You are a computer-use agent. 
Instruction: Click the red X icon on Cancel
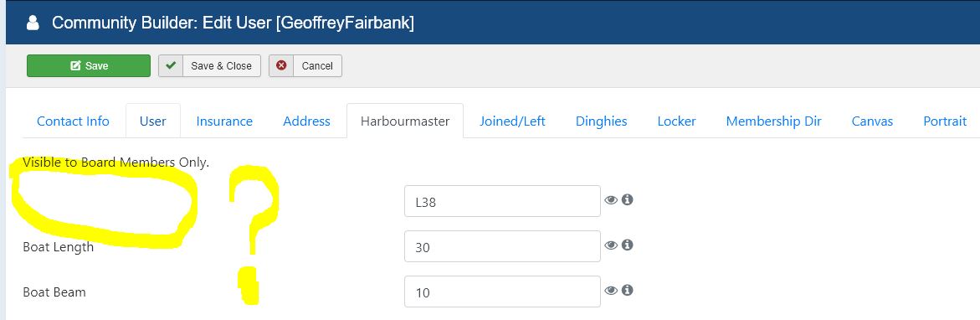tap(281, 65)
